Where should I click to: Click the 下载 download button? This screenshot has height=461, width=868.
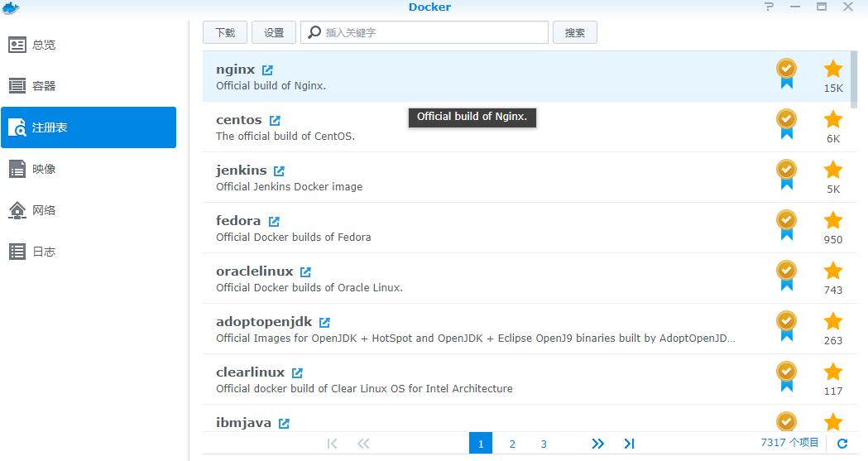coord(225,33)
